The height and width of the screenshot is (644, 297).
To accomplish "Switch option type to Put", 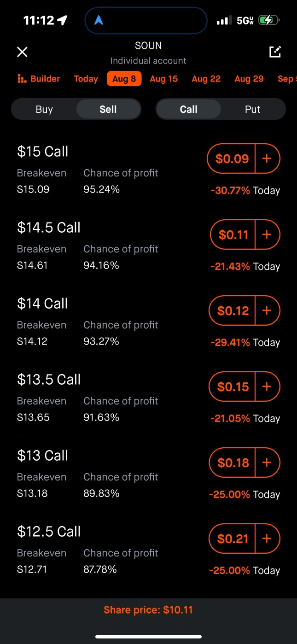I will pos(252,109).
